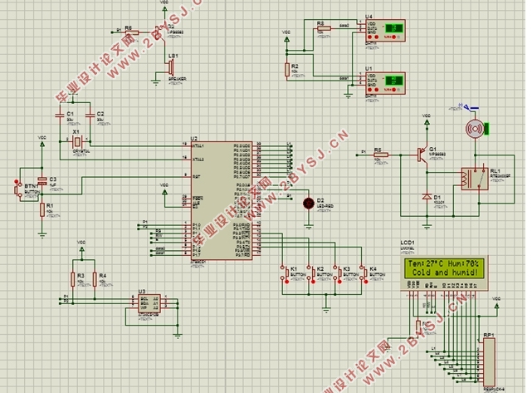Click the green display on U4 sensor
The image size is (532, 393).
click(x=394, y=28)
